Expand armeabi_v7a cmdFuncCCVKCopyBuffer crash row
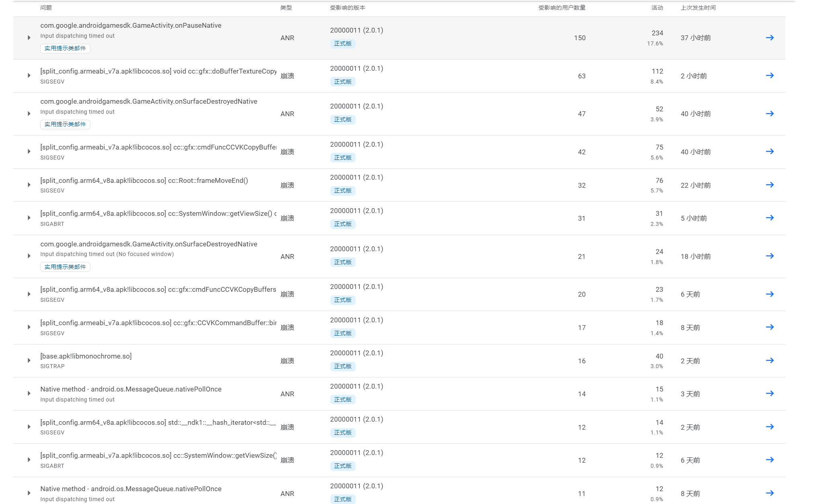The image size is (815, 504). [29, 152]
